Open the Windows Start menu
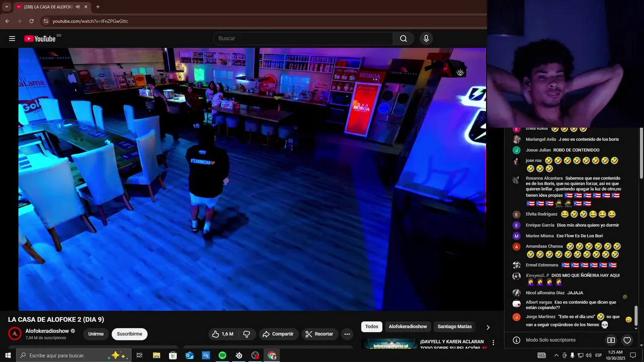The height and width of the screenshot is (362, 644). pos(8,355)
